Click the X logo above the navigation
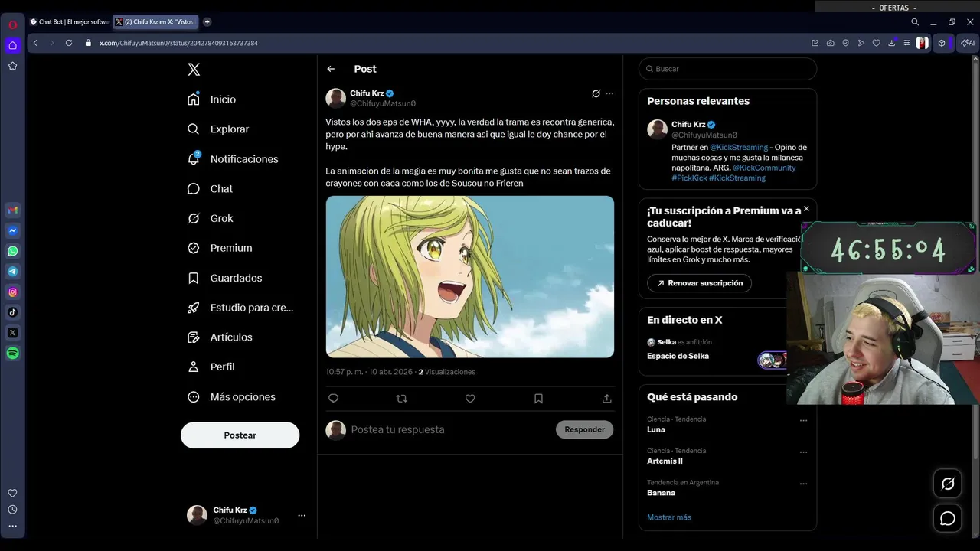The height and width of the screenshot is (551, 980). [194, 70]
